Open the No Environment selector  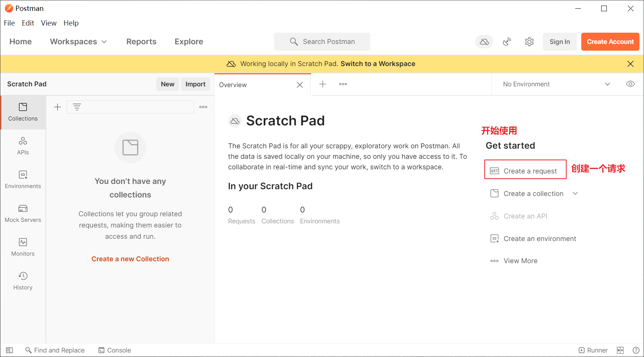tap(556, 84)
